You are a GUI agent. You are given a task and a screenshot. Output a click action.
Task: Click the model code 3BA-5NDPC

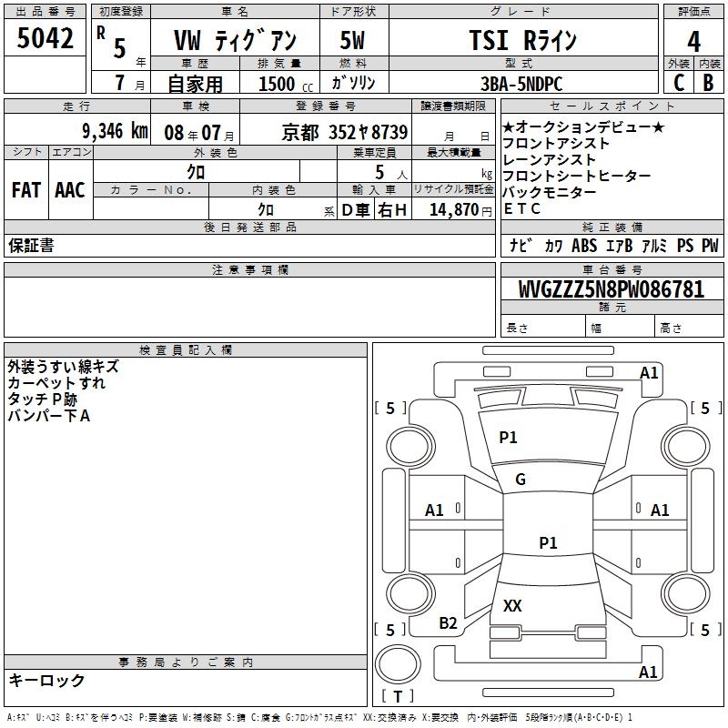pos(521,84)
